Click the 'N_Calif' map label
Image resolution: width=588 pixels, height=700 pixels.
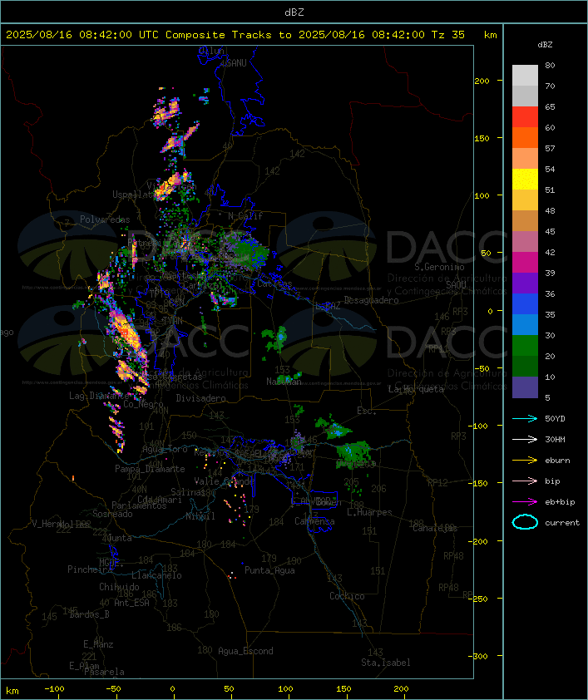(245, 216)
